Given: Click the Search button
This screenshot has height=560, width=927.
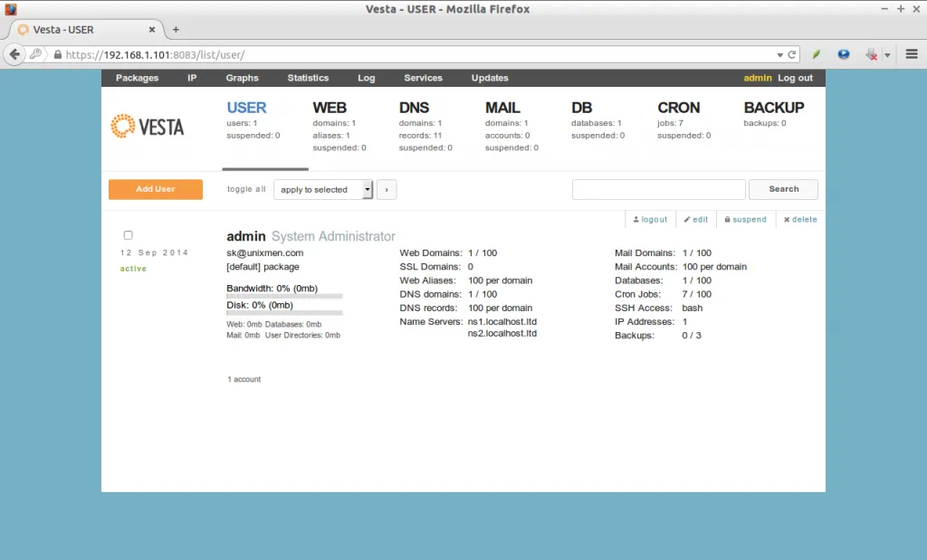Looking at the screenshot, I should [783, 189].
